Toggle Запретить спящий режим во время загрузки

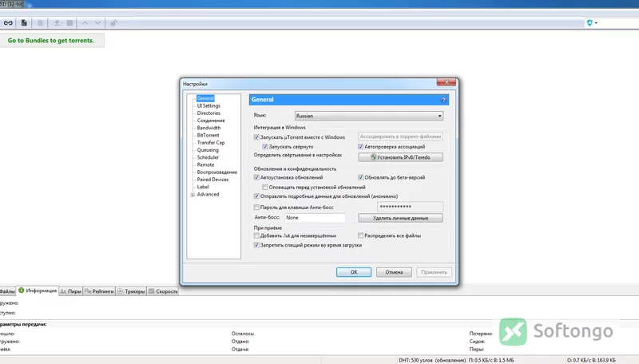click(256, 245)
